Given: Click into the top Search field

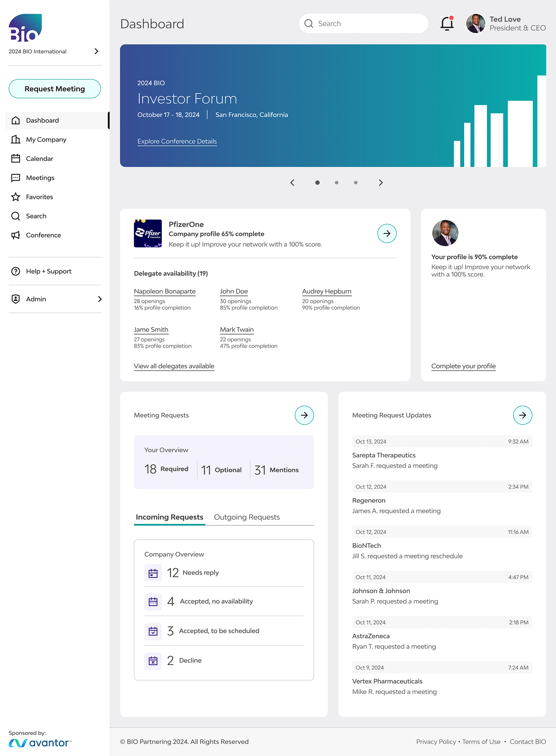Looking at the screenshot, I should pyautogui.click(x=363, y=24).
